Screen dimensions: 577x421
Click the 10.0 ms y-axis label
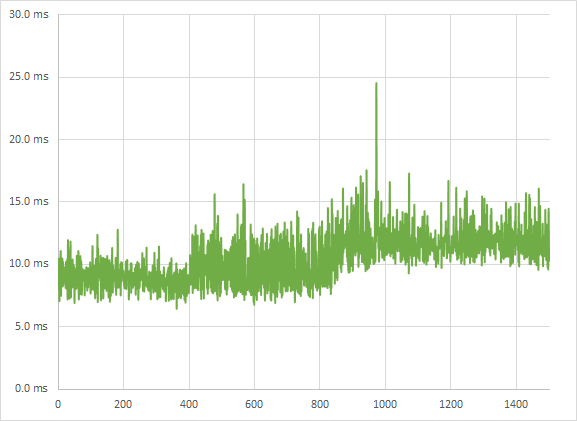(29, 263)
